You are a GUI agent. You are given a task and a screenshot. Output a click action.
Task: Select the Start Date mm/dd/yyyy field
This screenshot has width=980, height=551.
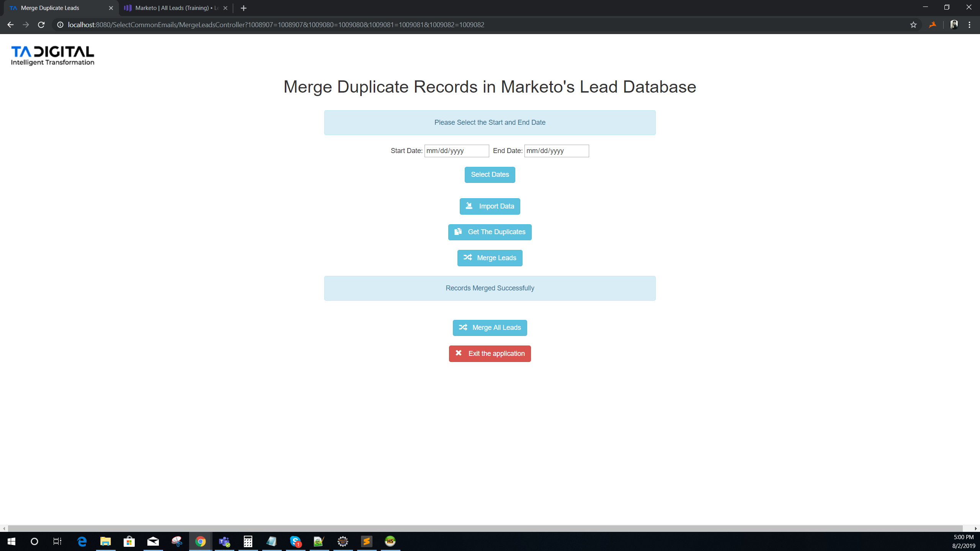(456, 151)
